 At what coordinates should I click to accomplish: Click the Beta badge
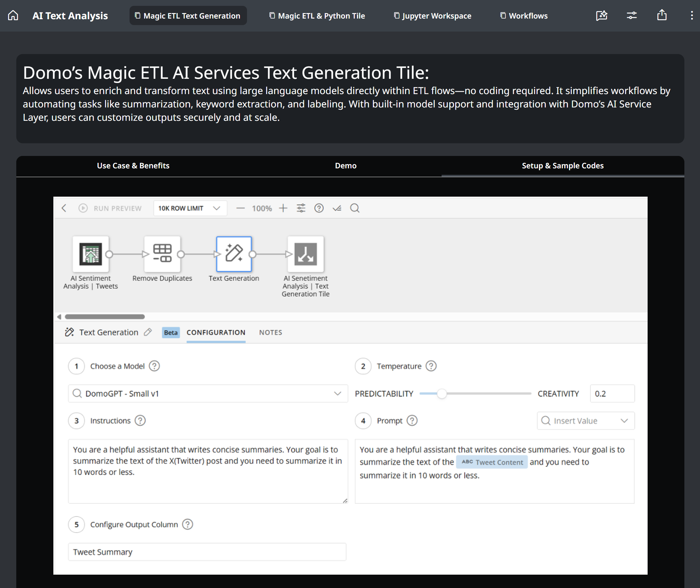pos(171,332)
